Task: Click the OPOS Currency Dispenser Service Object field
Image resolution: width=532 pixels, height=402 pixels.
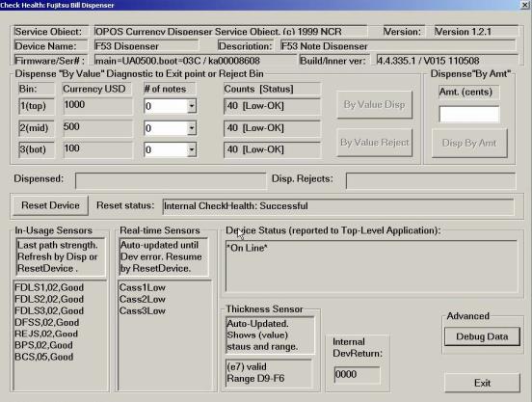Action: (x=230, y=32)
